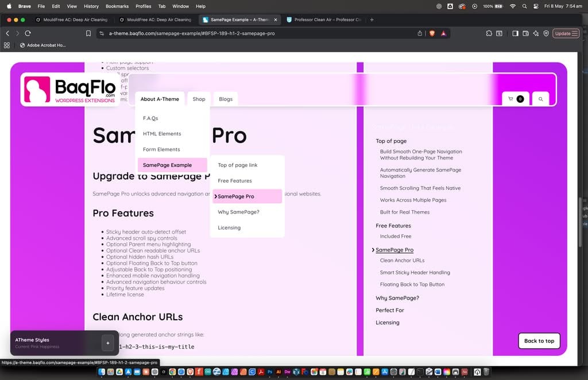
Task: Open Brave Wallet icon
Action: (526, 33)
